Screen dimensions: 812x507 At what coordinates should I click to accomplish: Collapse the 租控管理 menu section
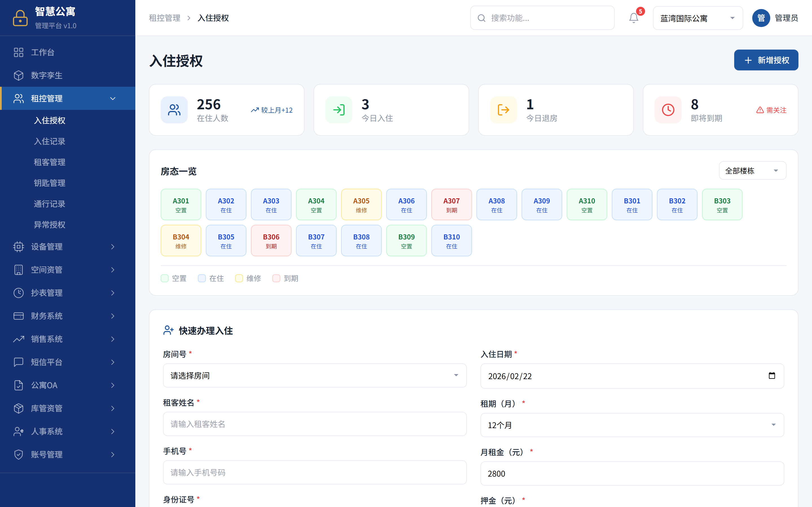click(x=113, y=98)
